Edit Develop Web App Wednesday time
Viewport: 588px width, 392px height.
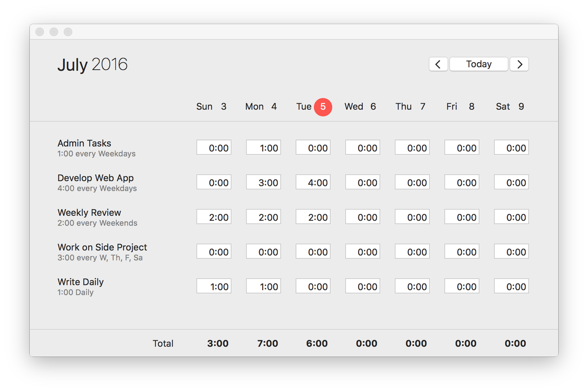click(x=363, y=183)
